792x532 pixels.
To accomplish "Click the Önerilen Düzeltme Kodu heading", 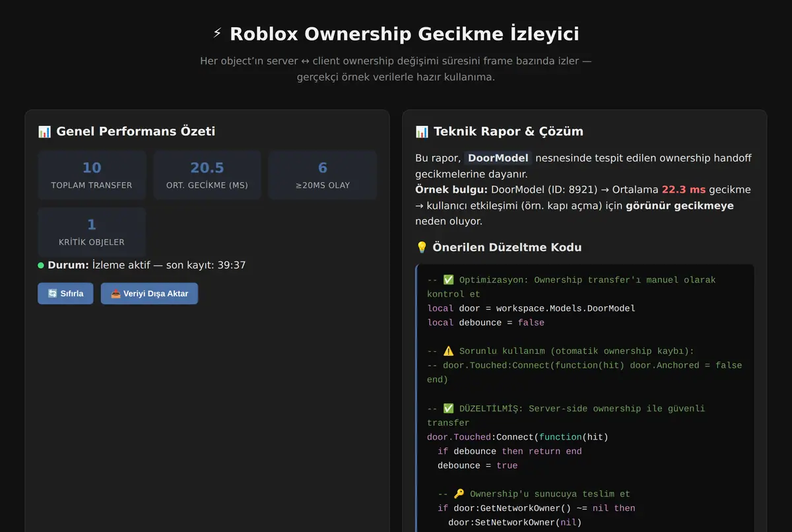I will (507, 248).
